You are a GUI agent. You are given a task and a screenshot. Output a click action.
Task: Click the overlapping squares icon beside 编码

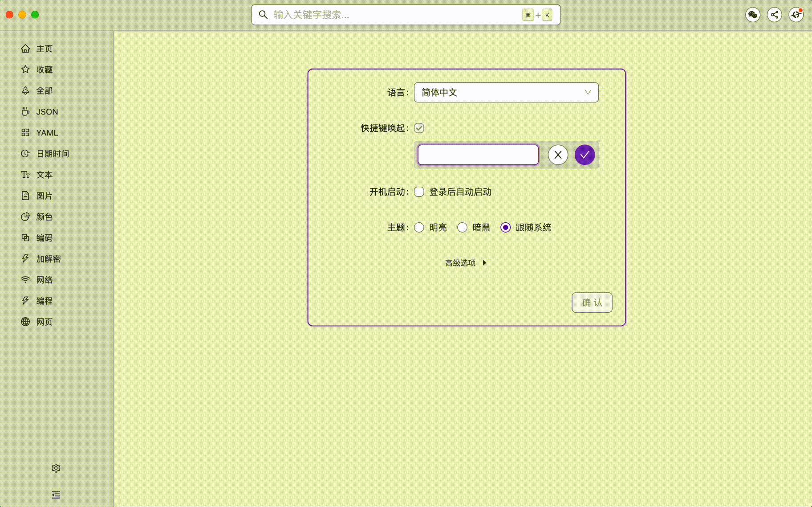25,237
